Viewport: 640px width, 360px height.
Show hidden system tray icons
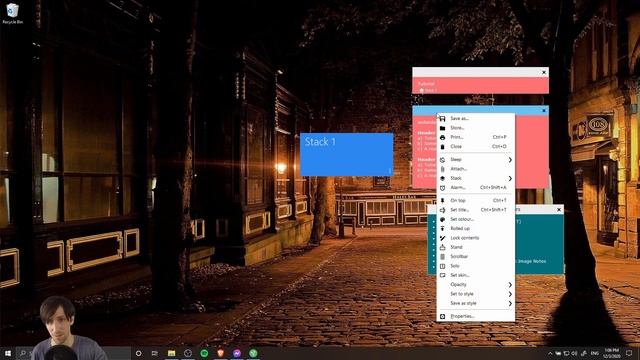click(550, 353)
